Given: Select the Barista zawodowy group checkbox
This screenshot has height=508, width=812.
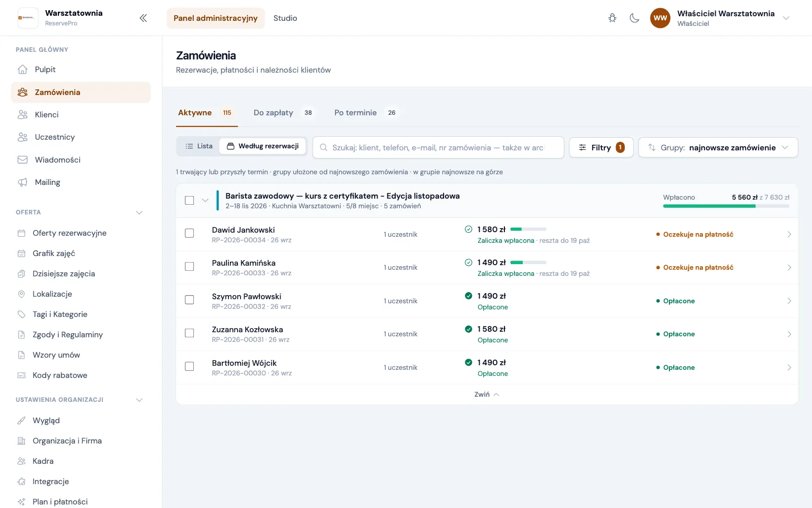Looking at the screenshot, I should click(189, 200).
